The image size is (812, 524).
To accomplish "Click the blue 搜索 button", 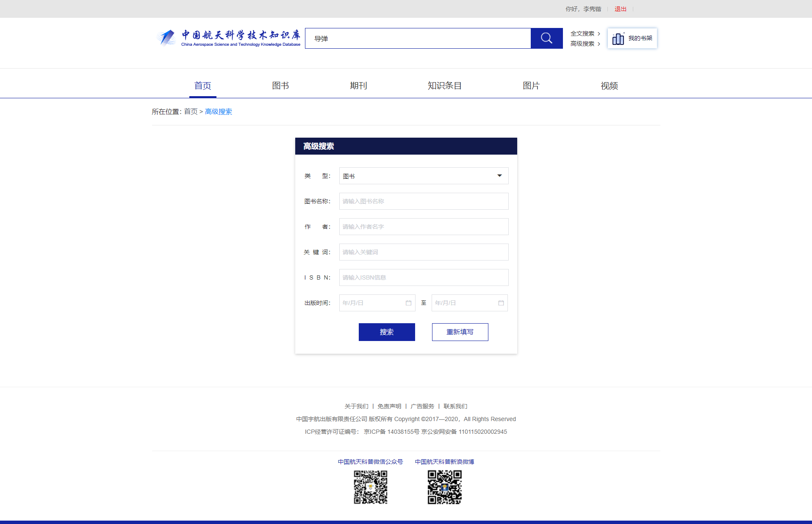I will click(387, 332).
